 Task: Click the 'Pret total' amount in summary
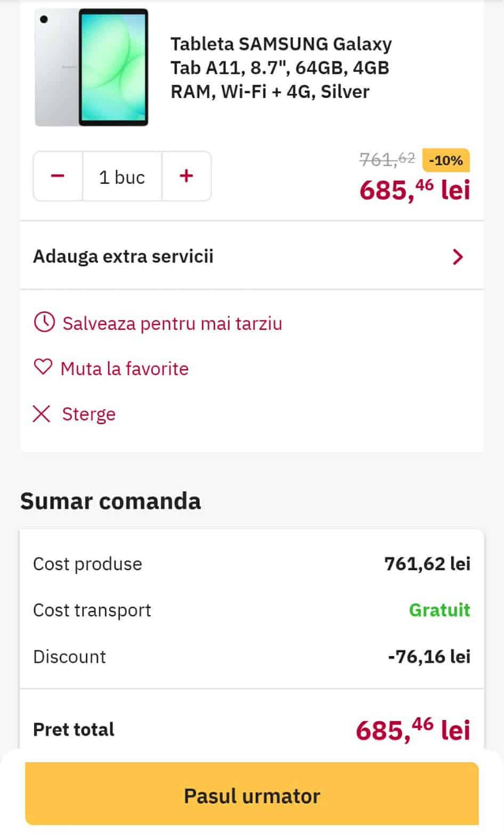(413, 730)
